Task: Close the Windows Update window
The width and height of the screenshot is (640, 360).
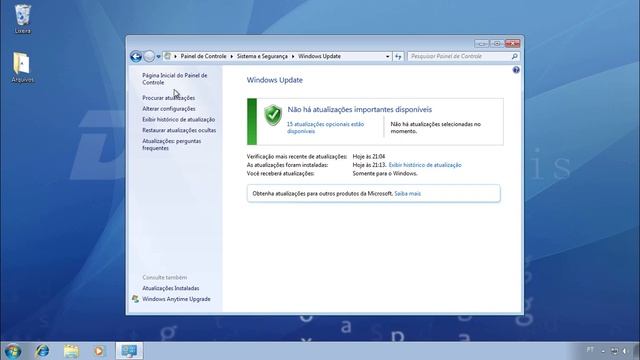Action: (x=512, y=43)
